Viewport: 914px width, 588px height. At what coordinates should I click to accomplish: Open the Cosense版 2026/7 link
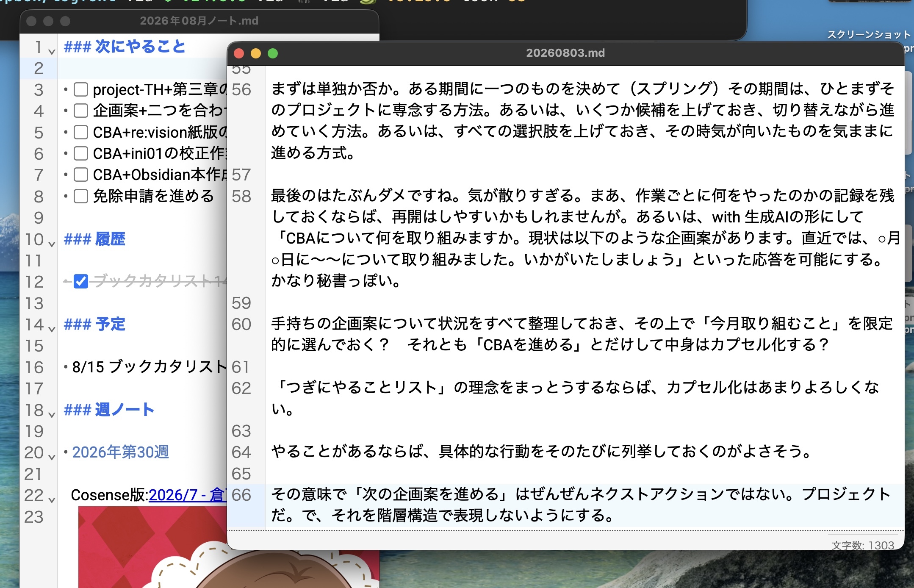coord(188,495)
